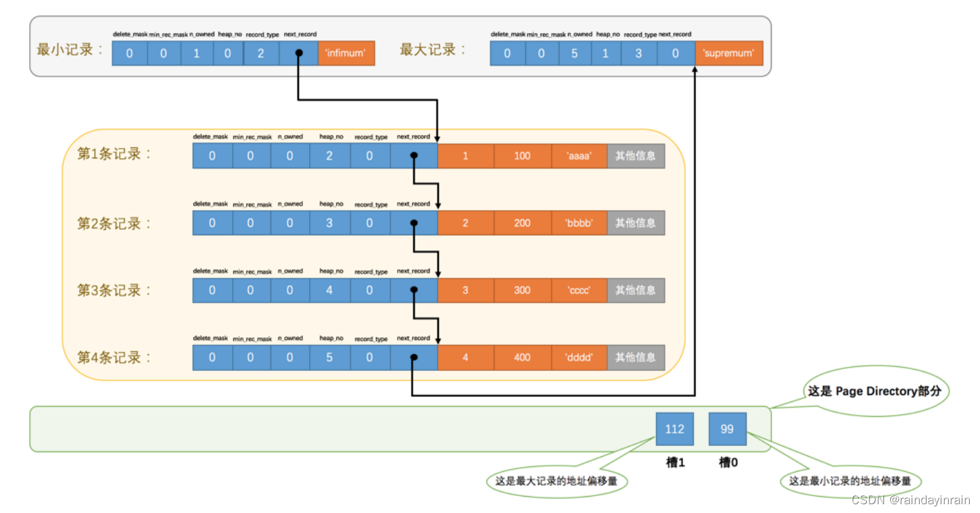This screenshot has height=513, width=980.
Task: Click the 第3条记录 row label
Action: (114, 291)
